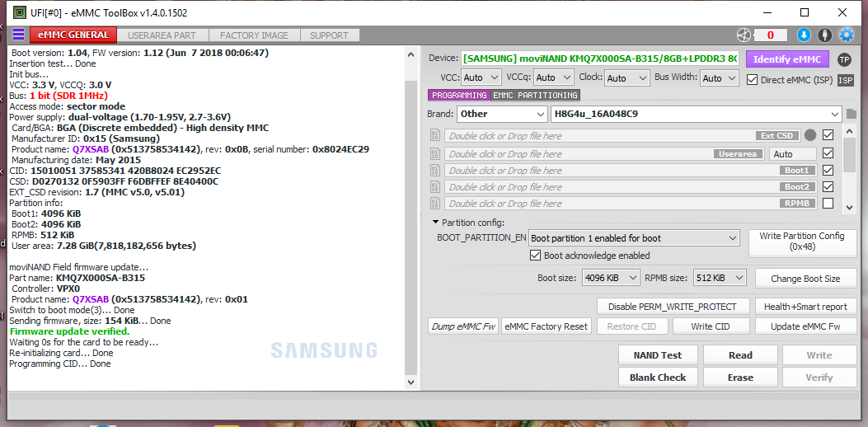Click the Read button
The height and width of the screenshot is (427, 868).
tap(740, 355)
